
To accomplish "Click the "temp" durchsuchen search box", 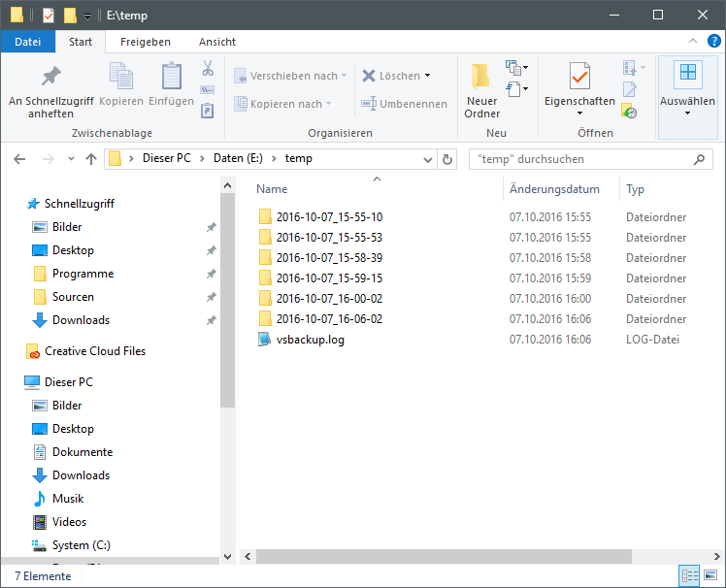I will (587, 159).
